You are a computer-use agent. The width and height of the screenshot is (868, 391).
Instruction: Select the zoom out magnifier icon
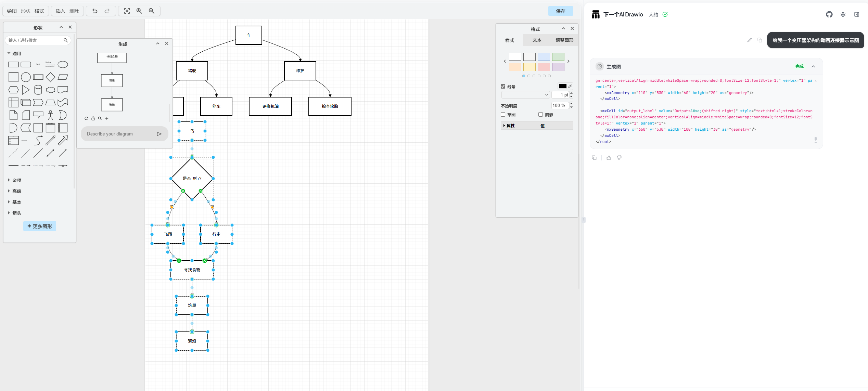click(152, 11)
